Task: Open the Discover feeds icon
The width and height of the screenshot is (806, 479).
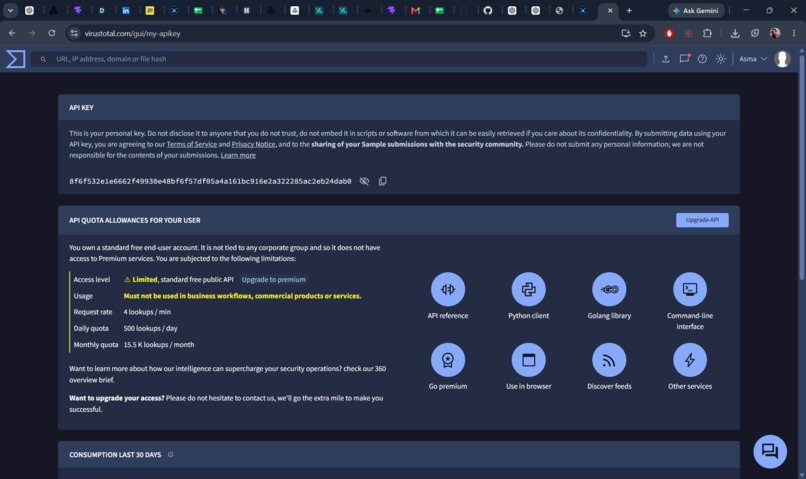Action: pos(609,360)
